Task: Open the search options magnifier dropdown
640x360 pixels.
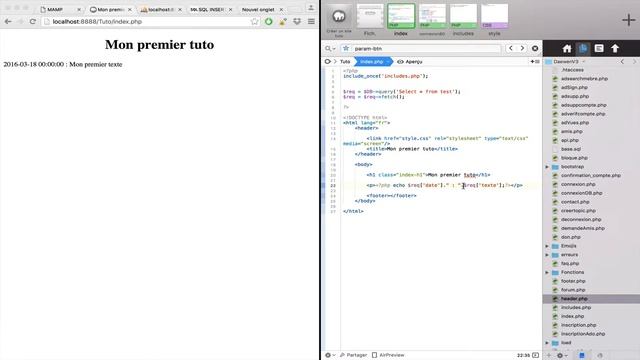Action: point(330,49)
